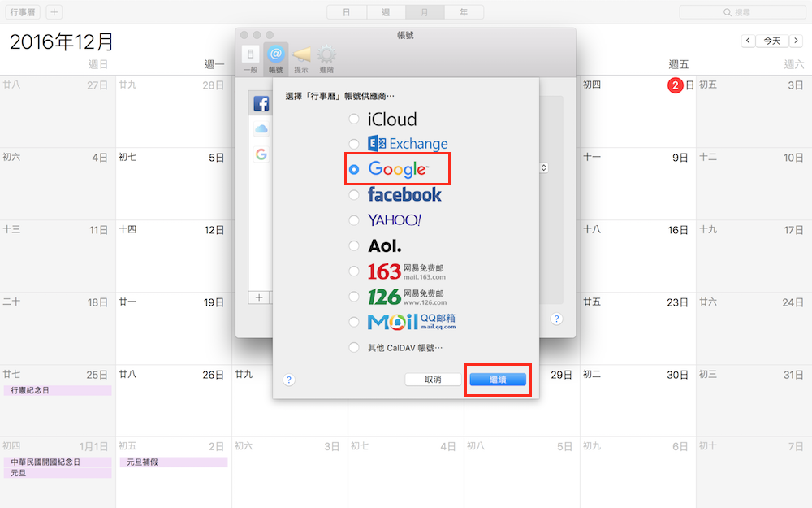Close the 帳號 preferences window
The width and height of the screenshot is (812, 508).
click(x=244, y=35)
